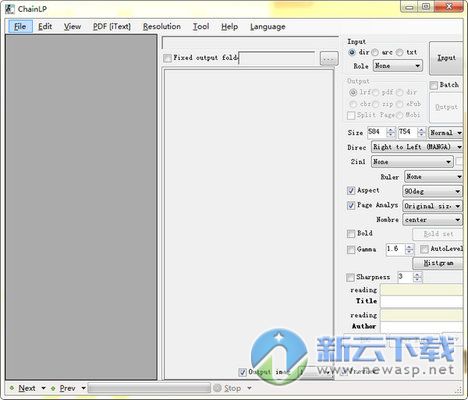Expand the Next button dropdown arrow

(43, 388)
